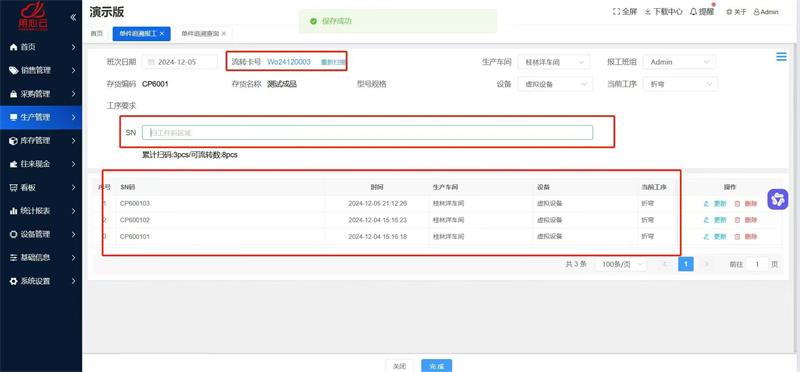Screen dimensions: 800x372
Task: Open the 报工班组 Admin dropdown
Action: pos(679,62)
